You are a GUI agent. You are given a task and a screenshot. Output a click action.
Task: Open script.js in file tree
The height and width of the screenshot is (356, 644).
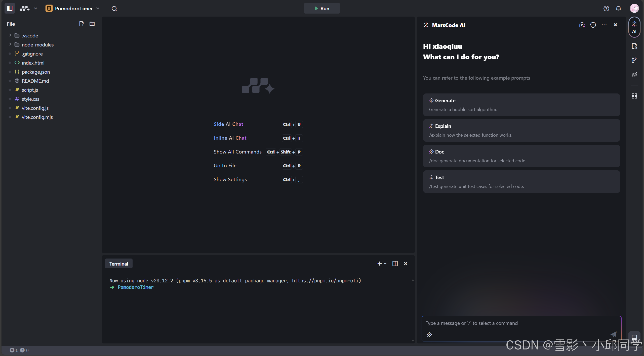click(30, 90)
